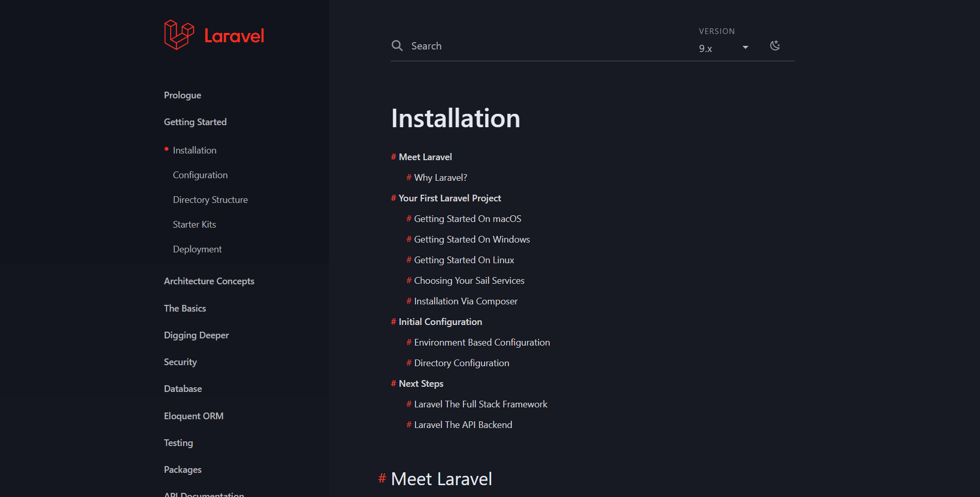The width and height of the screenshot is (980, 497).
Task: Click the VERSION label
Action: coord(717,31)
